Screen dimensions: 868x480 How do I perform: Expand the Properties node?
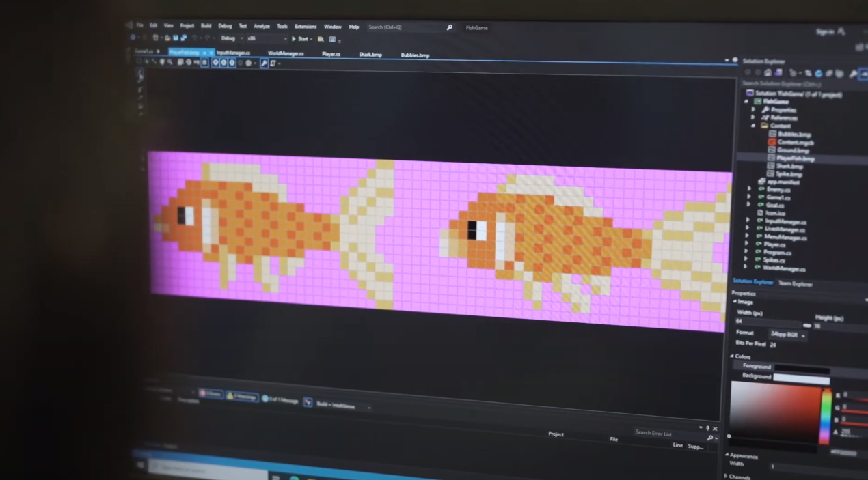[x=753, y=109]
